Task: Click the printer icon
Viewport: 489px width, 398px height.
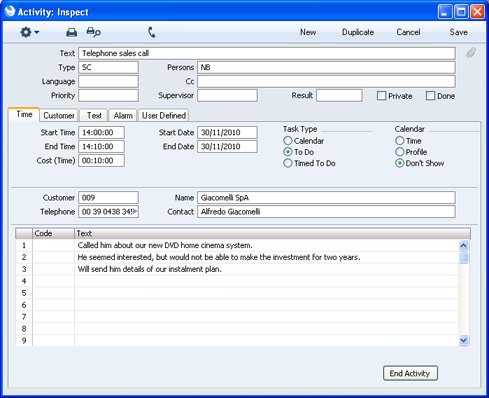Action: pyautogui.click(x=71, y=32)
